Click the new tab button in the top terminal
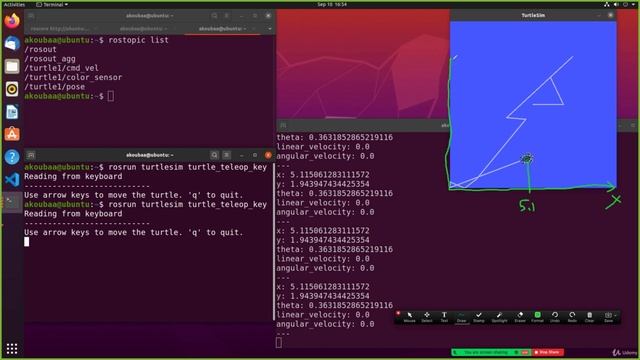This screenshot has height=360, width=640. tap(31, 16)
